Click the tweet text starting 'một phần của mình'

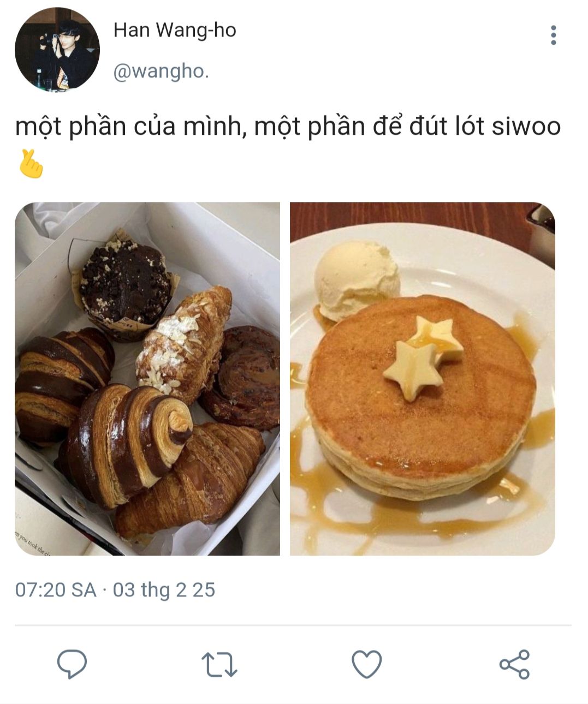tap(288, 127)
